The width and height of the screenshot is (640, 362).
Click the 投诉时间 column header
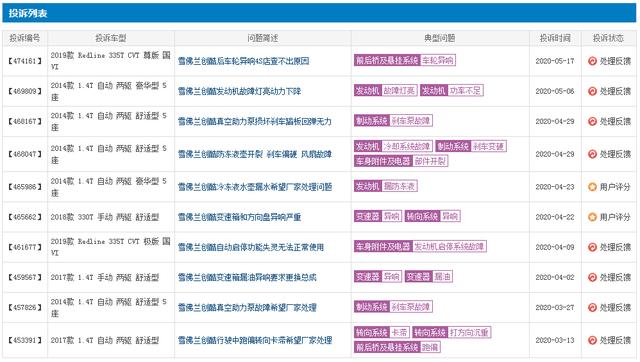click(555, 38)
